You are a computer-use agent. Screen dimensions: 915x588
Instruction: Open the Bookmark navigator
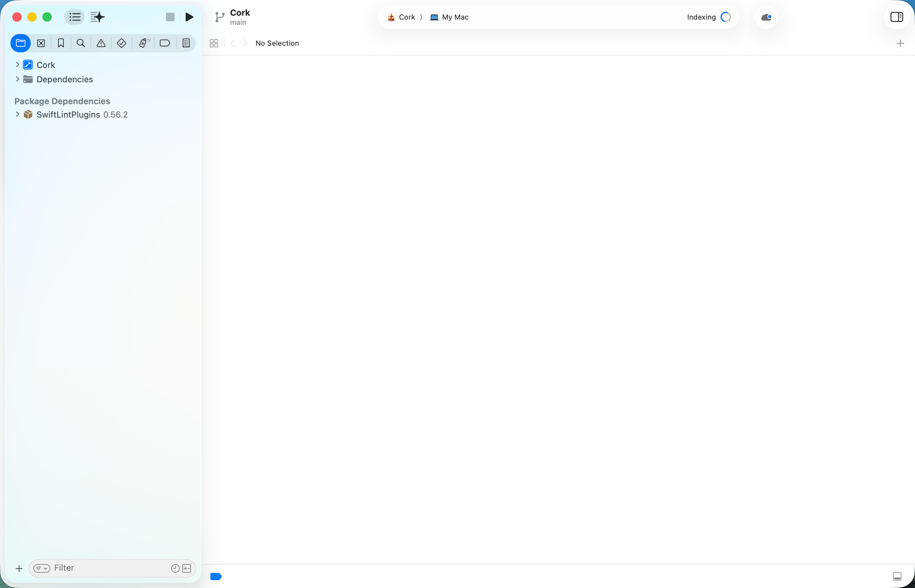tap(61, 43)
